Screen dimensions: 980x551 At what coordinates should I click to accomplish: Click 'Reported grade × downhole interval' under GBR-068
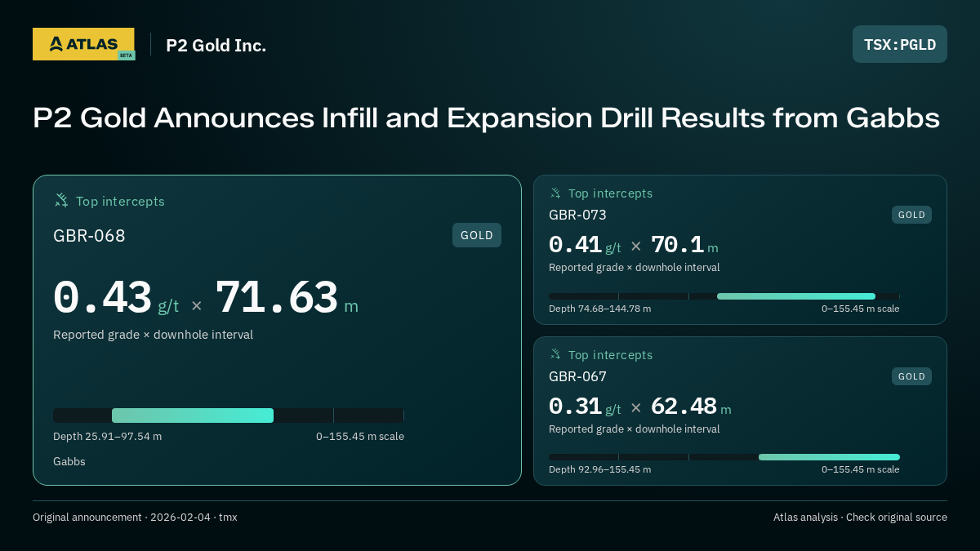[x=153, y=335]
